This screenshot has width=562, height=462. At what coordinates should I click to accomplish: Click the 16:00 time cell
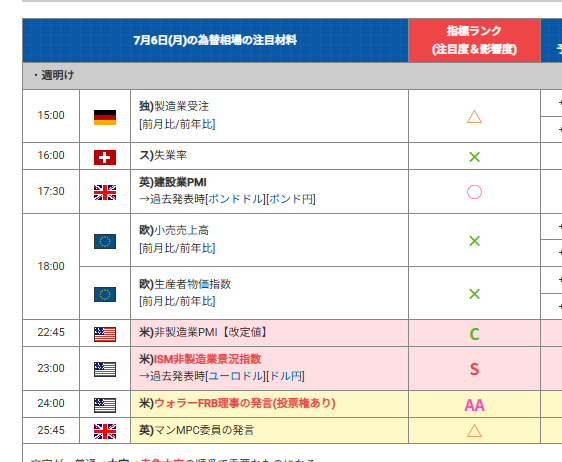point(51,156)
